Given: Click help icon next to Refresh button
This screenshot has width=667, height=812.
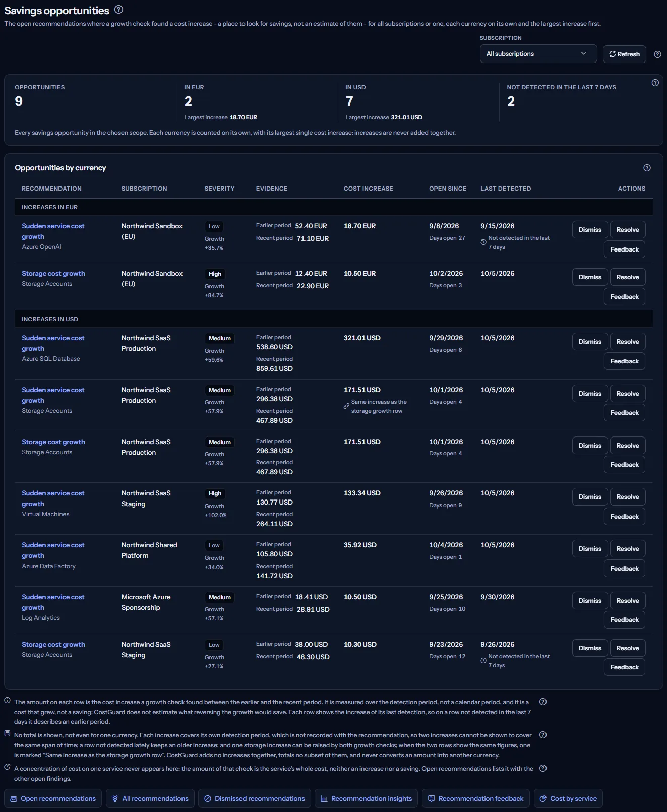Looking at the screenshot, I should (657, 54).
